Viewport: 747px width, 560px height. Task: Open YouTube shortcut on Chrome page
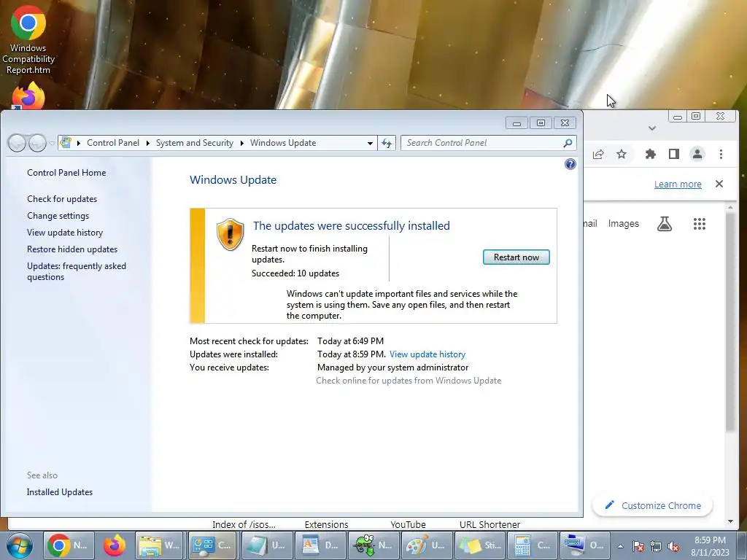tap(408, 524)
